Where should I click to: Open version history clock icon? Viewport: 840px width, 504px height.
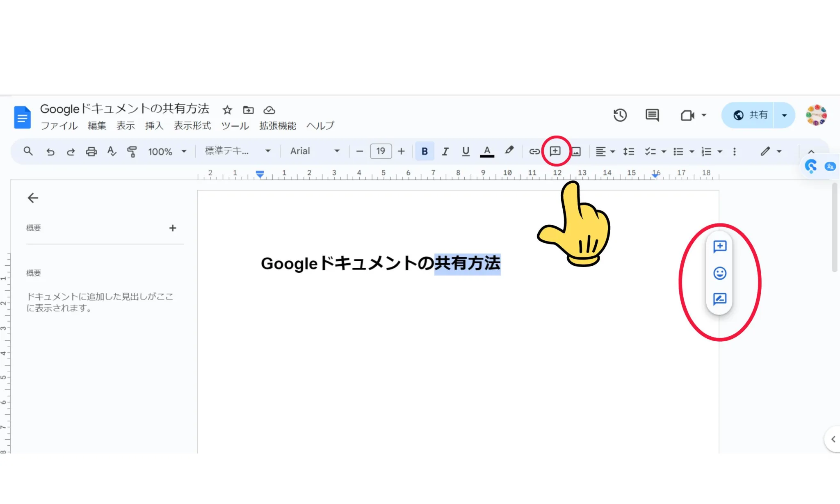[620, 115]
